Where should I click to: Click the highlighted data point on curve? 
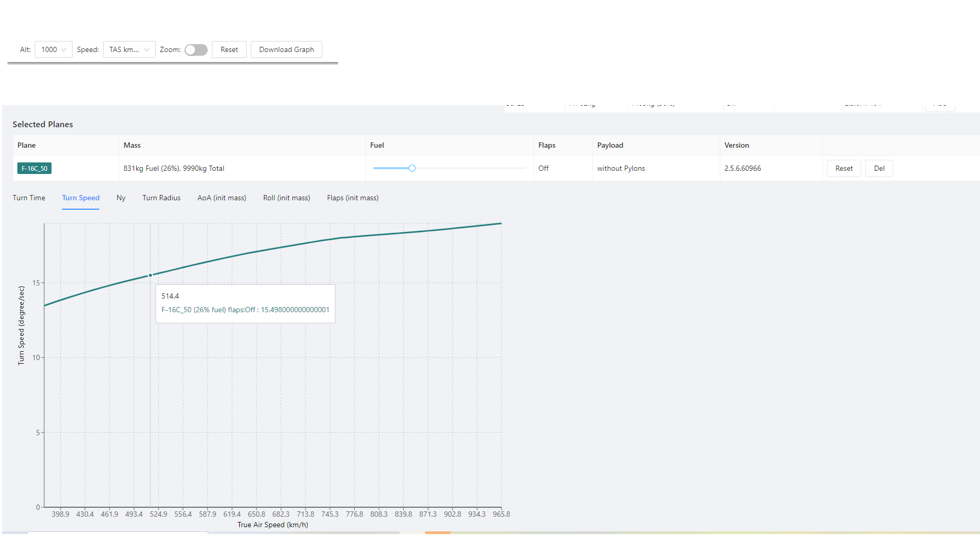click(150, 275)
